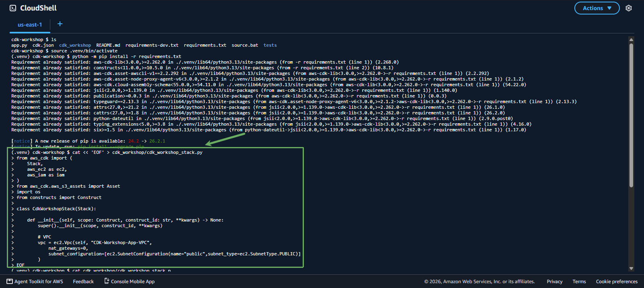Screen dimensions: 644x288
Task: Click the CloudShell terminal logo icon
Action: [x=13, y=8]
